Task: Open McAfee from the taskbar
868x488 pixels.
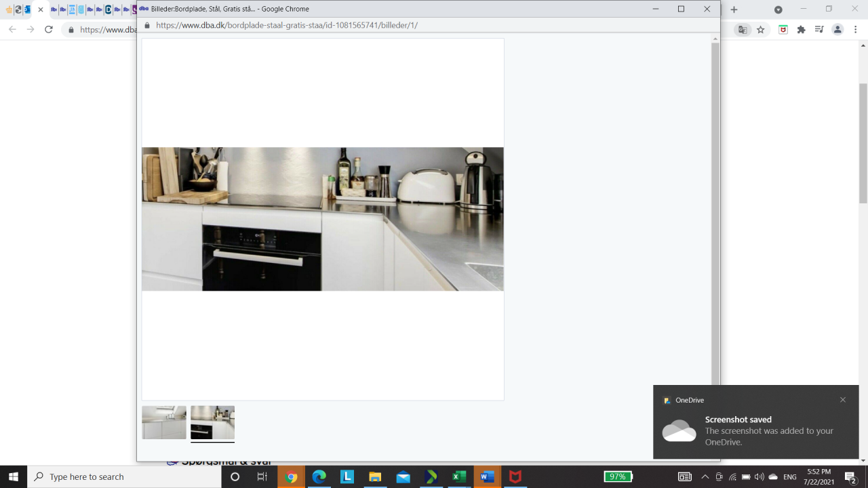Action: [515, 476]
